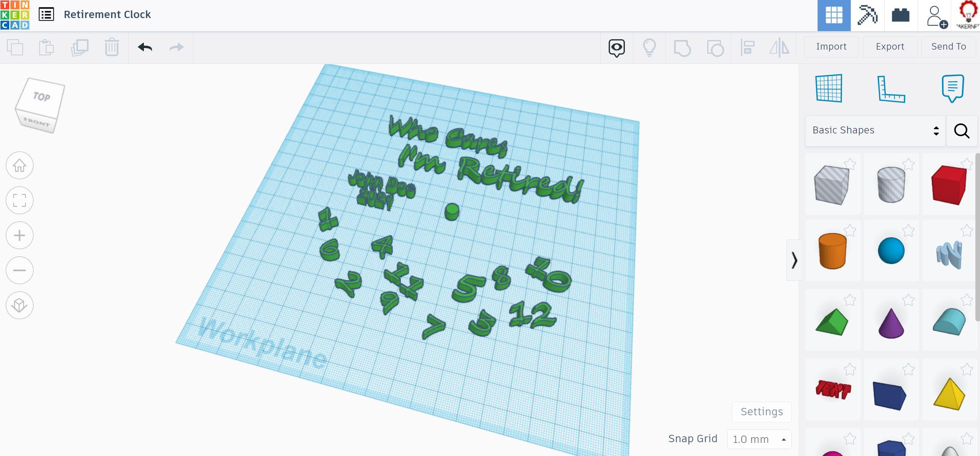Click the zoom in plus icon
This screenshot has width=980, height=456.
point(20,235)
